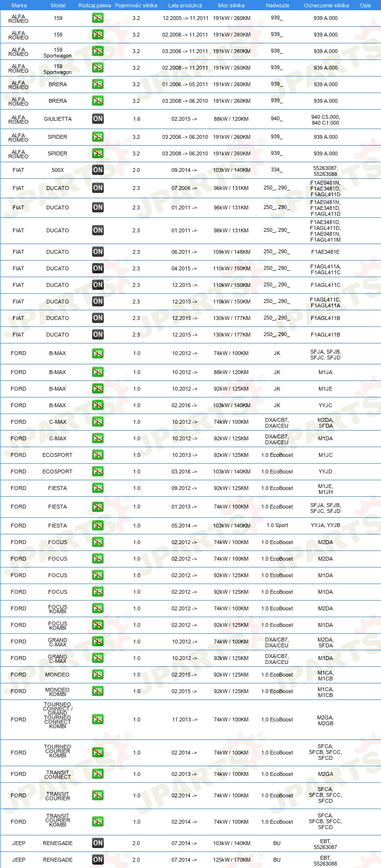Click ON icon in Ducato 04.2015 row
The height and width of the screenshot is (868, 381).
point(98,268)
